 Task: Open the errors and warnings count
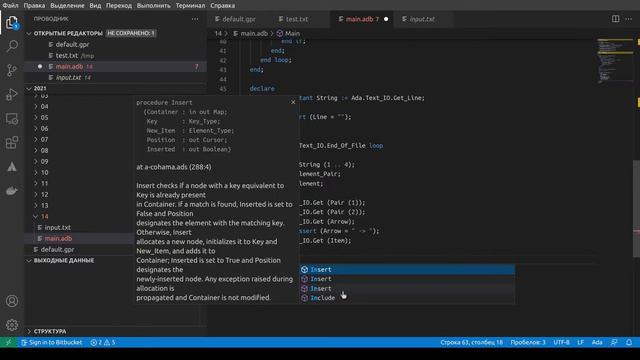[x=103, y=342]
